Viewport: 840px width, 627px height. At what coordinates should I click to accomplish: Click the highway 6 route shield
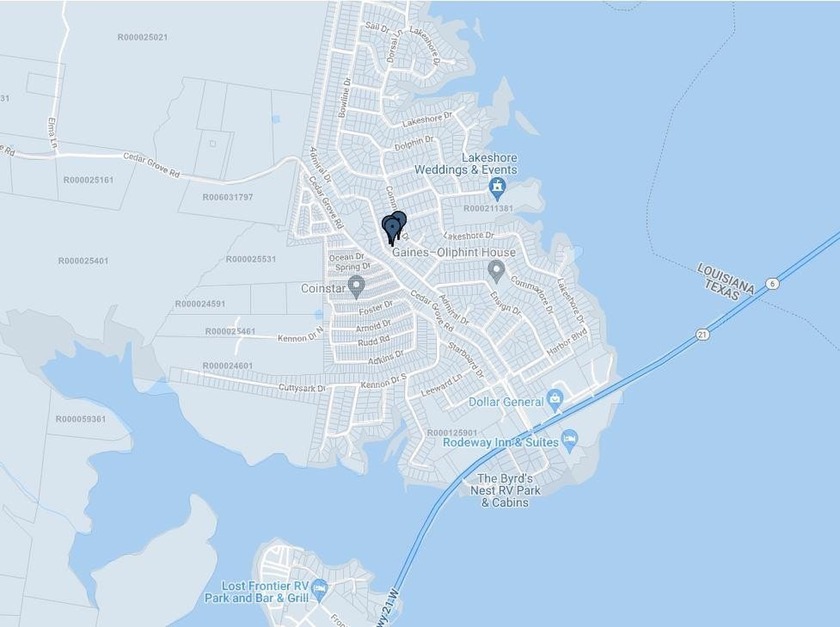772,284
